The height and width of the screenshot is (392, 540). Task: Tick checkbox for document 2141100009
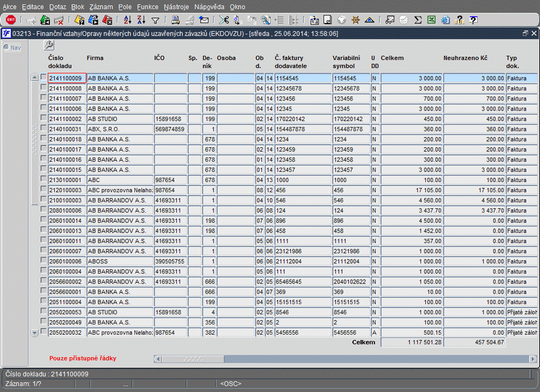coord(44,78)
